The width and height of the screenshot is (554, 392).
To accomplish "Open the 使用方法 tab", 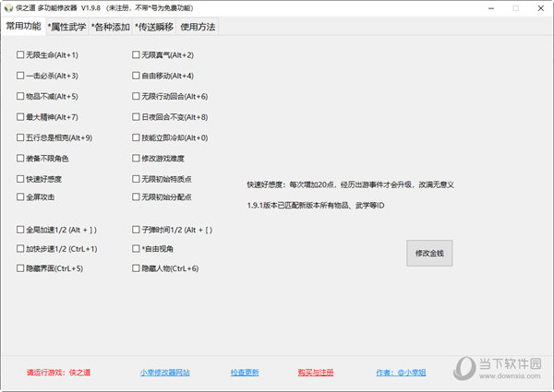I will pyautogui.click(x=198, y=27).
